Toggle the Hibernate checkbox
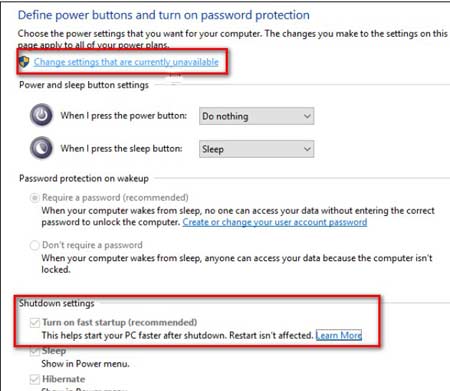Viewport: 450px width, 391px height. coord(35,379)
